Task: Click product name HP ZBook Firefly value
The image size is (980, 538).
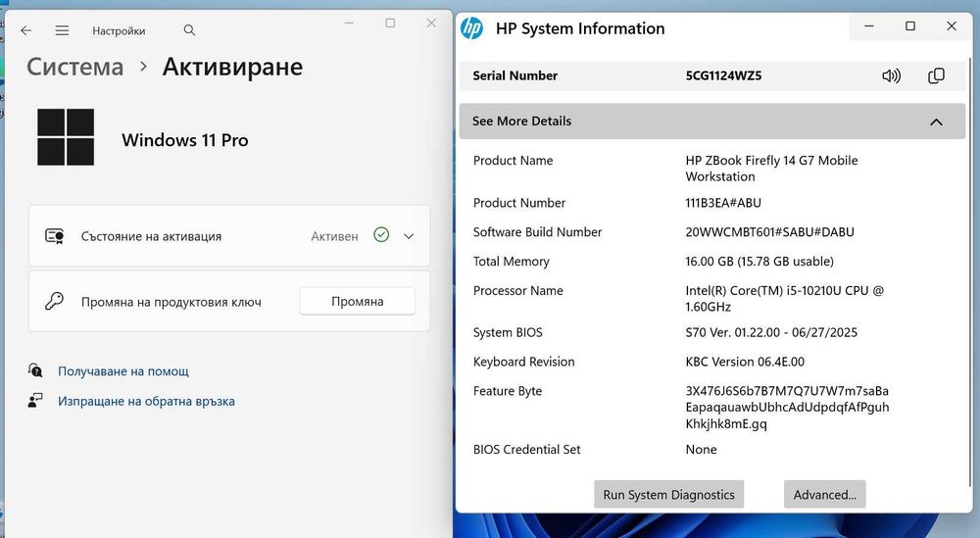Action: 771,169
